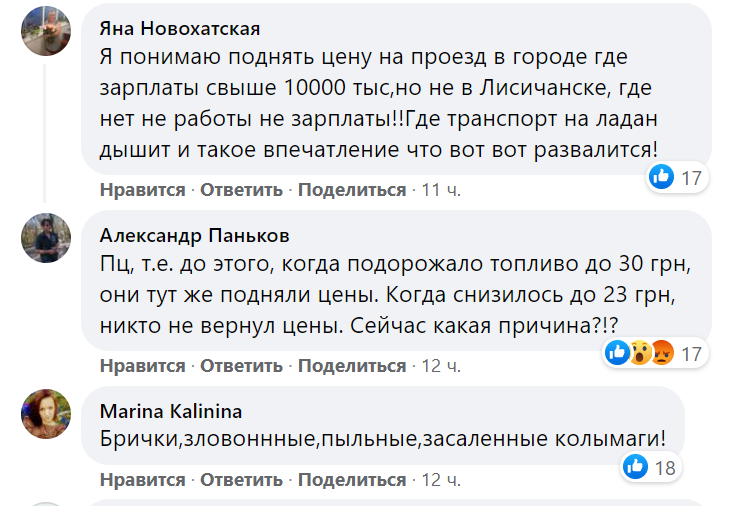Share Marina Kalinina's comment

point(352,480)
